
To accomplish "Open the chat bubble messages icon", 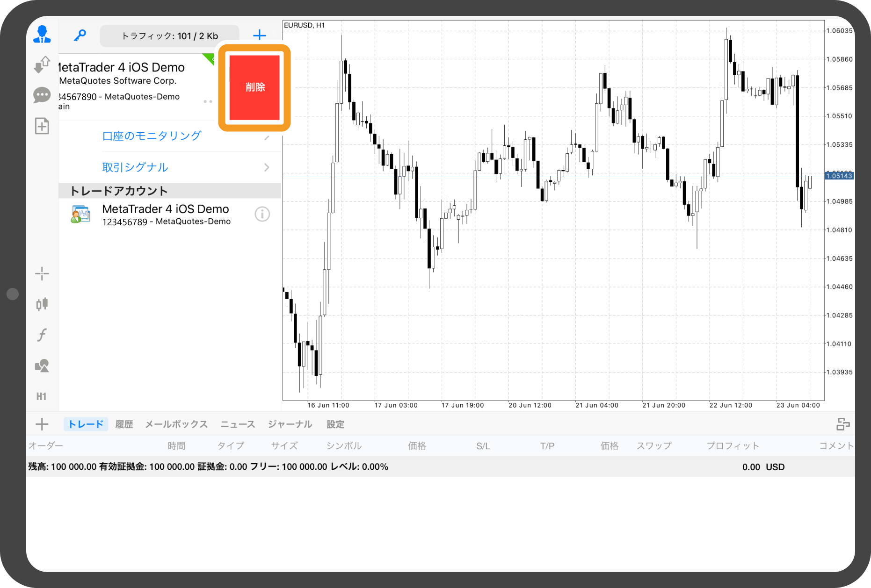I will pos(42,95).
